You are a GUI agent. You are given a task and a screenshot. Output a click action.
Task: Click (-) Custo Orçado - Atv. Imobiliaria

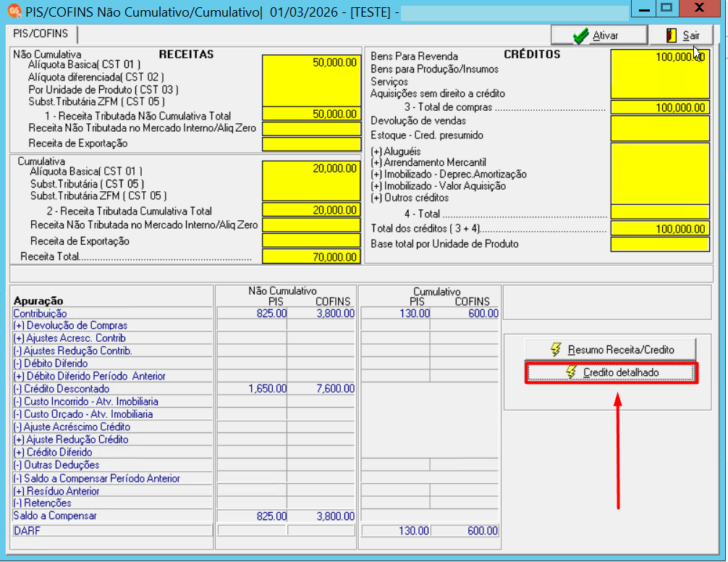click(x=83, y=414)
